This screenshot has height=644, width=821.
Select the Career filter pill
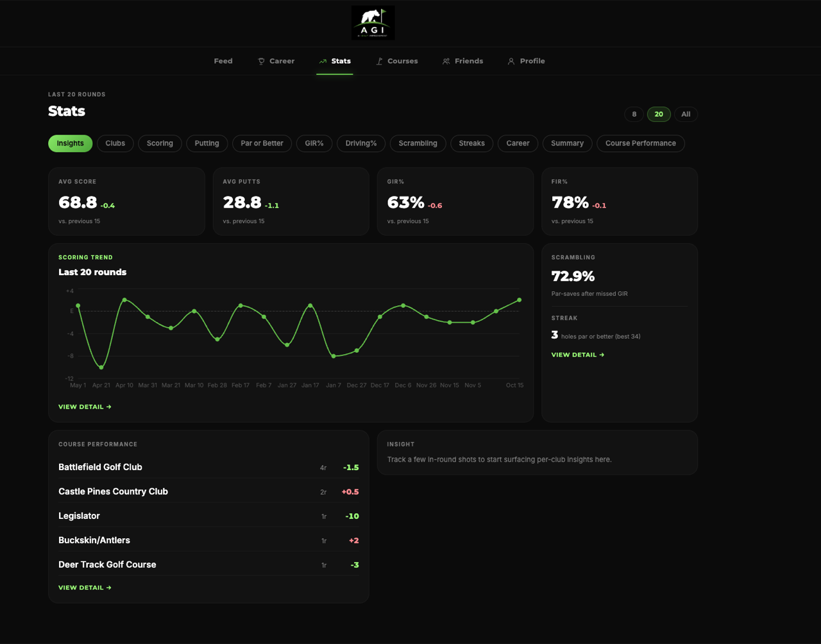tap(518, 143)
